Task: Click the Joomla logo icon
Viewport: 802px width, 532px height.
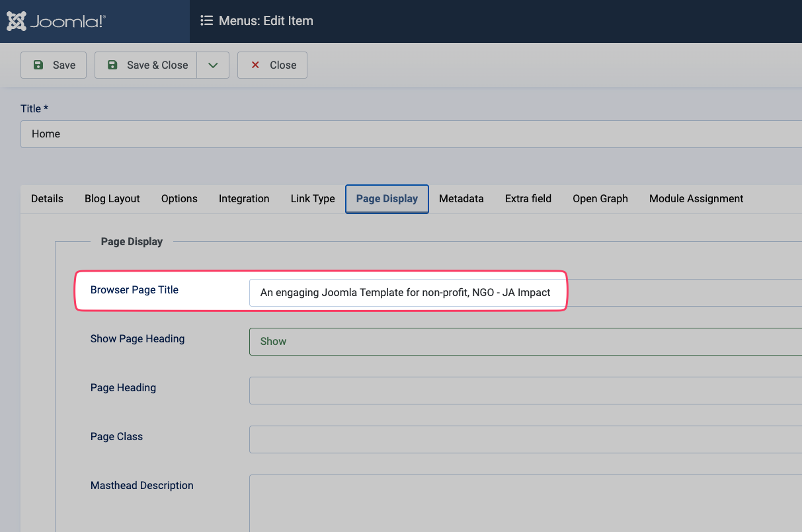Action: point(17,21)
